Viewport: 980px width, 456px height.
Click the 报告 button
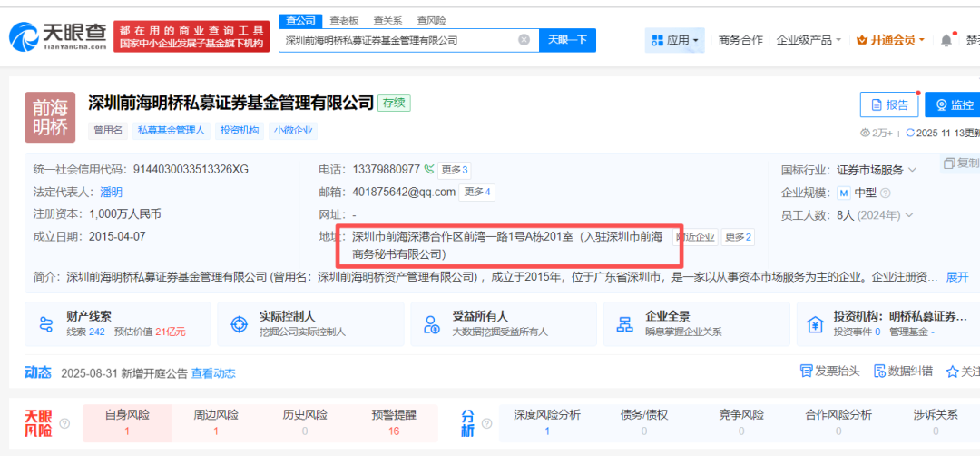tap(889, 104)
